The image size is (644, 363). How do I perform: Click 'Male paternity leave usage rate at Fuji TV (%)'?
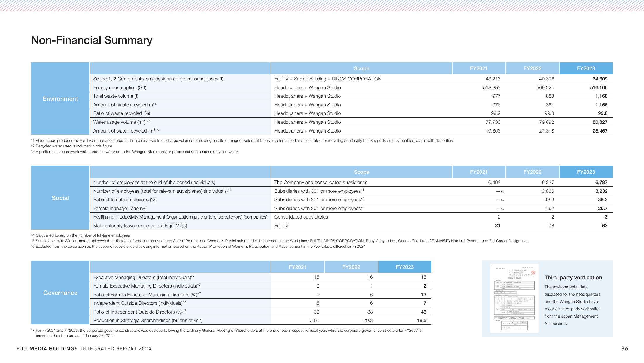coord(140,226)
